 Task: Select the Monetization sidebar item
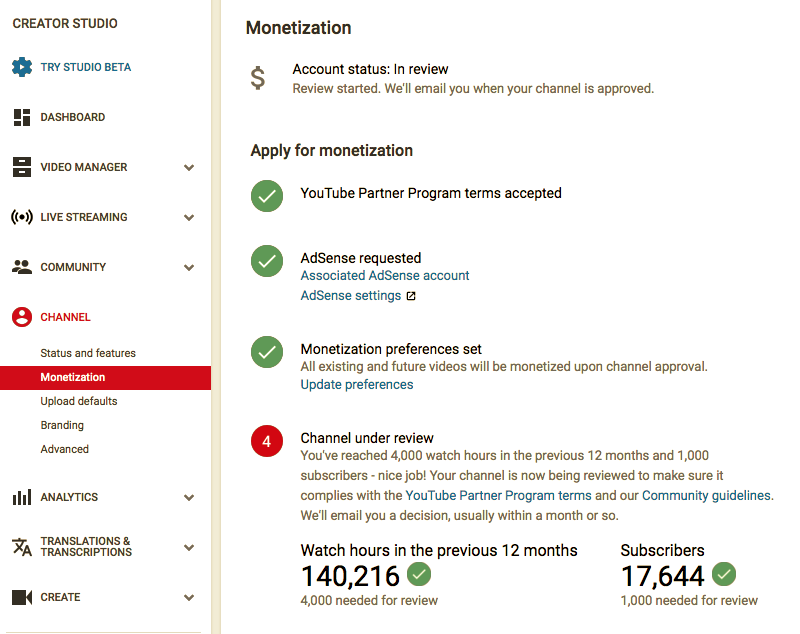tap(105, 377)
